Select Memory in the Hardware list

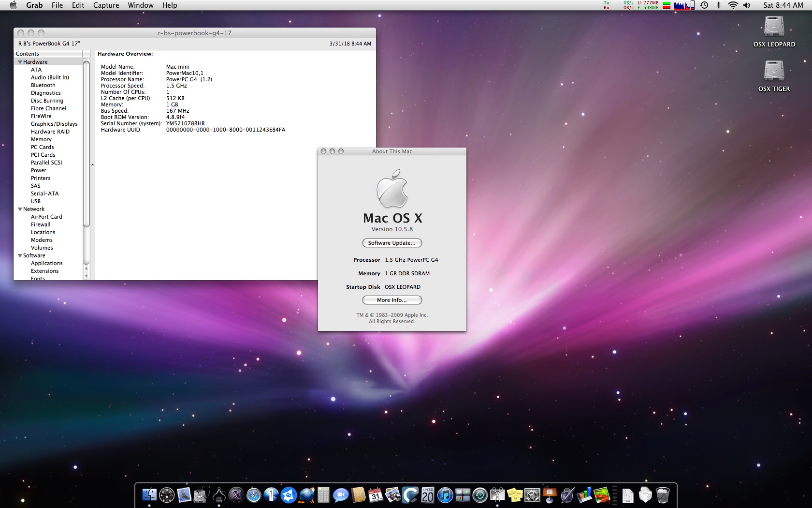[41, 139]
